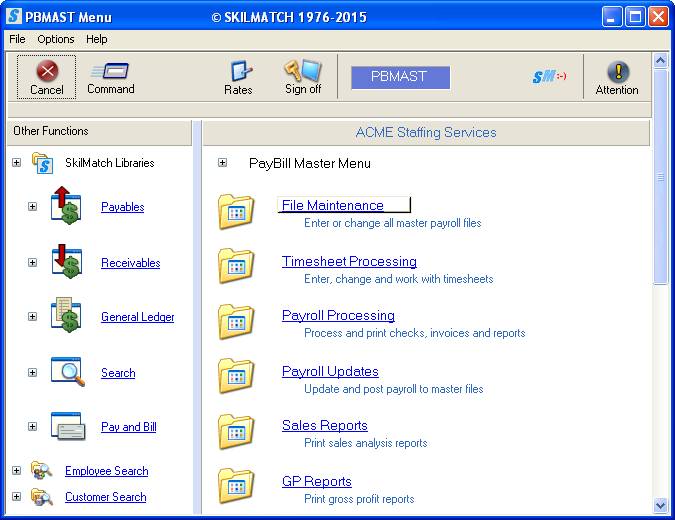675x520 pixels.
Task: Click the Rates toolbar icon
Action: [x=238, y=71]
